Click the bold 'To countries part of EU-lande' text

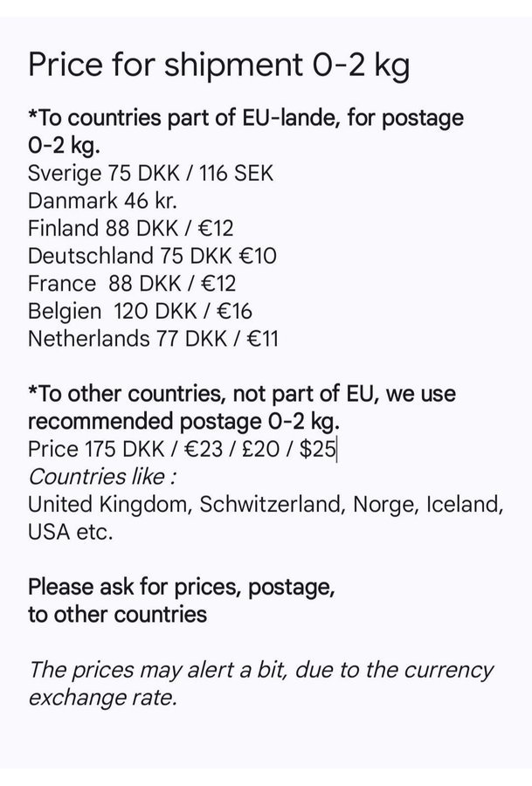pyautogui.click(x=189, y=118)
